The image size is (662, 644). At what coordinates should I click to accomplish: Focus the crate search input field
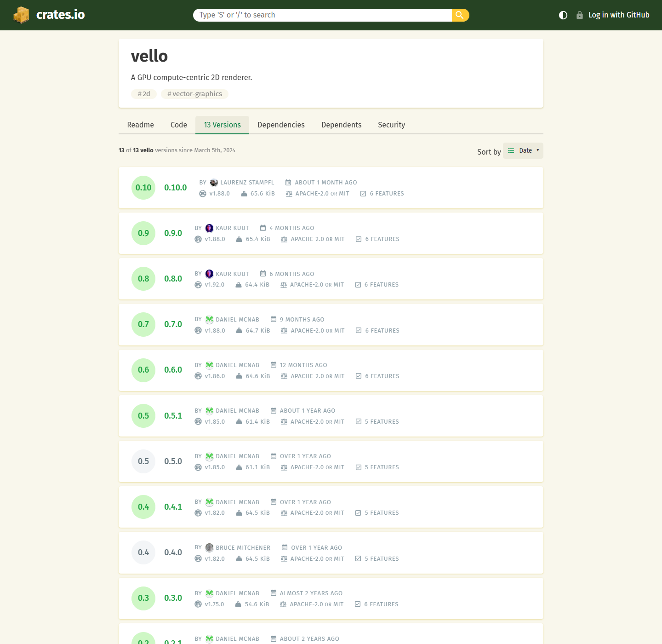(x=322, y=15)
